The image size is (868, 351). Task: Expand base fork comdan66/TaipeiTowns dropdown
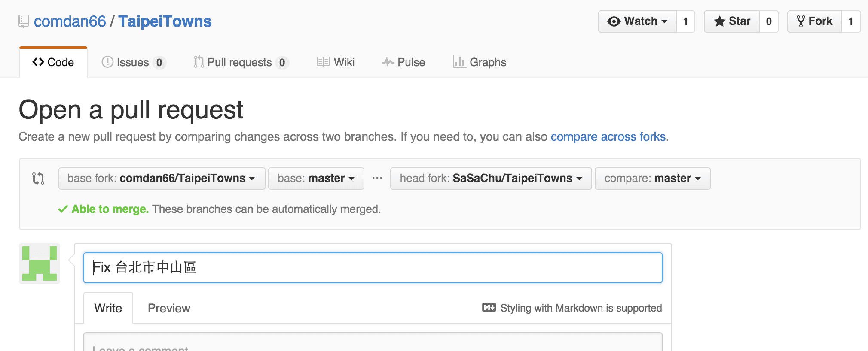pos(162,179)
